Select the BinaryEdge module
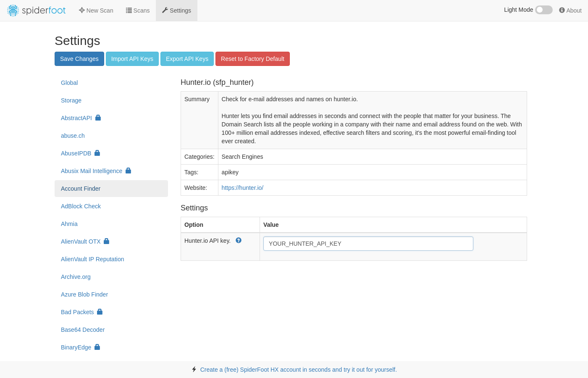This screenshot has height=378, width=588. [x=111, y=347]
